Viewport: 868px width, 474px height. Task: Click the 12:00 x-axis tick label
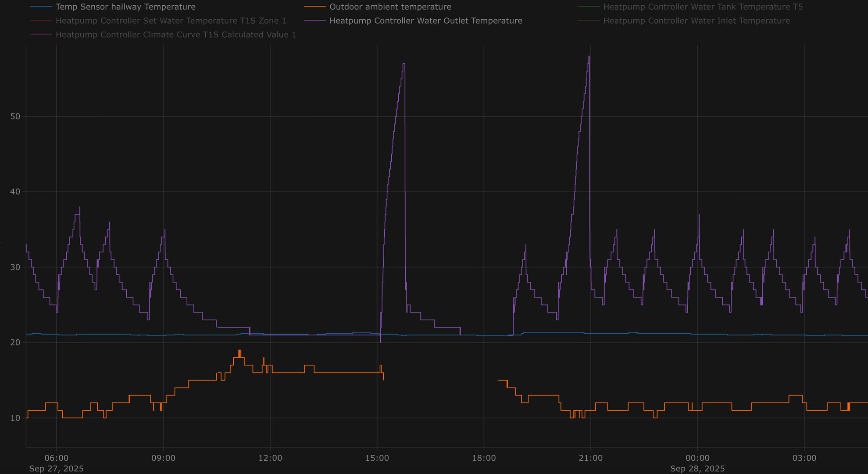pyautogui.click(x=270, y=458)
